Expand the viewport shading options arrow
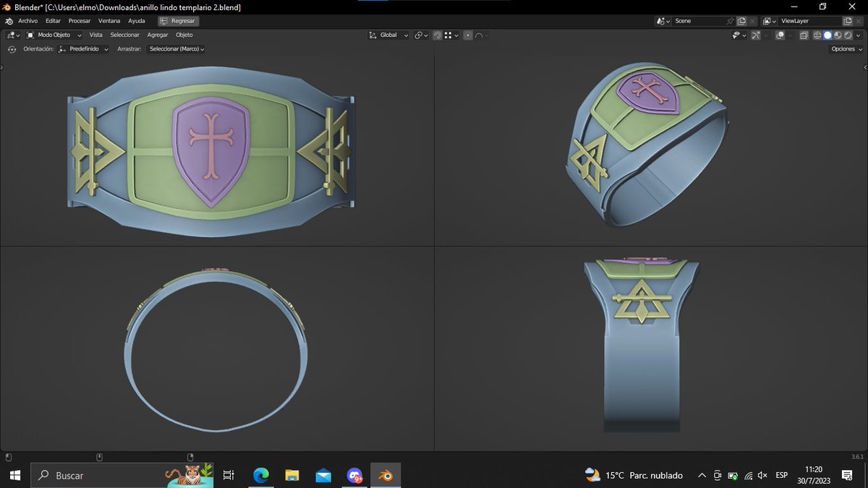 click(858, 35)
